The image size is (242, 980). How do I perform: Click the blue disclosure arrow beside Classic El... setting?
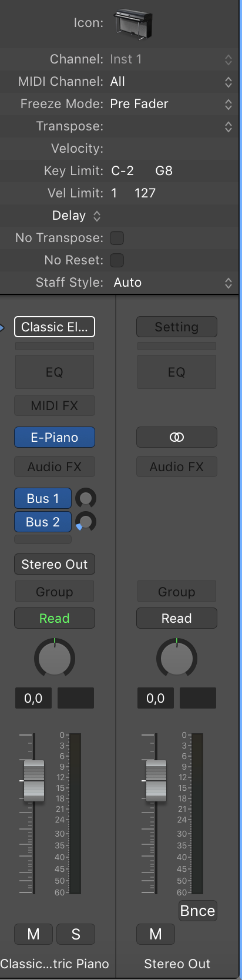click(2, 327)
